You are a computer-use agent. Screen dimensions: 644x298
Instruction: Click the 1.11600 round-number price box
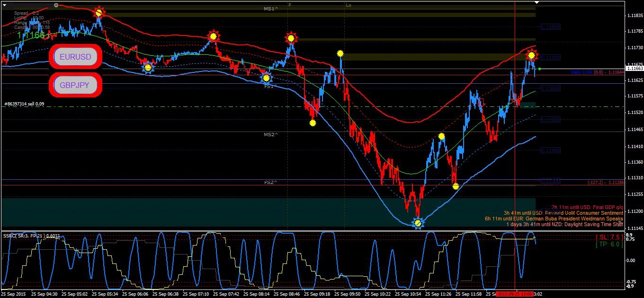coord(550,88)
